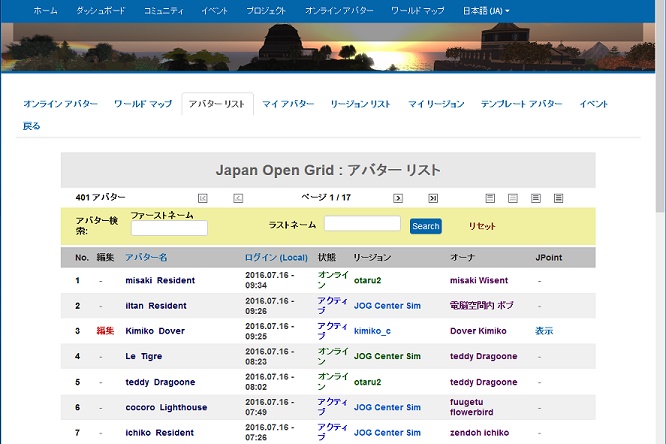Switch to the マイ アバター tab
Image resolution: width=666 pixels, height=444 pixels.
(288, 104)
